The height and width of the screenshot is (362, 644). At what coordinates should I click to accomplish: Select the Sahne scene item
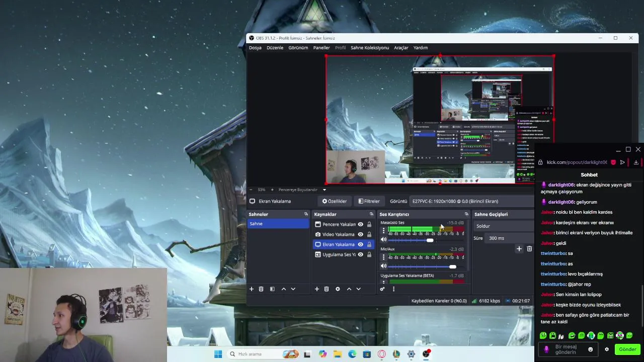[278, 224]
